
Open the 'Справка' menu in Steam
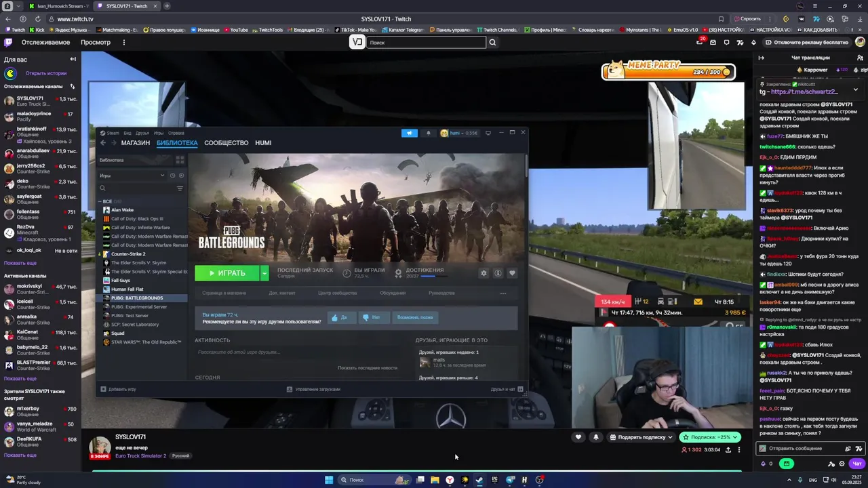(x=176, y=133)
